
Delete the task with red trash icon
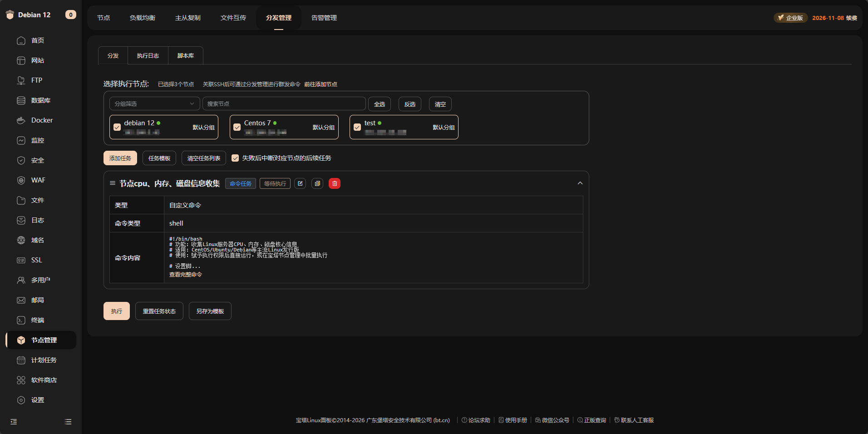(x=335, y=183)
